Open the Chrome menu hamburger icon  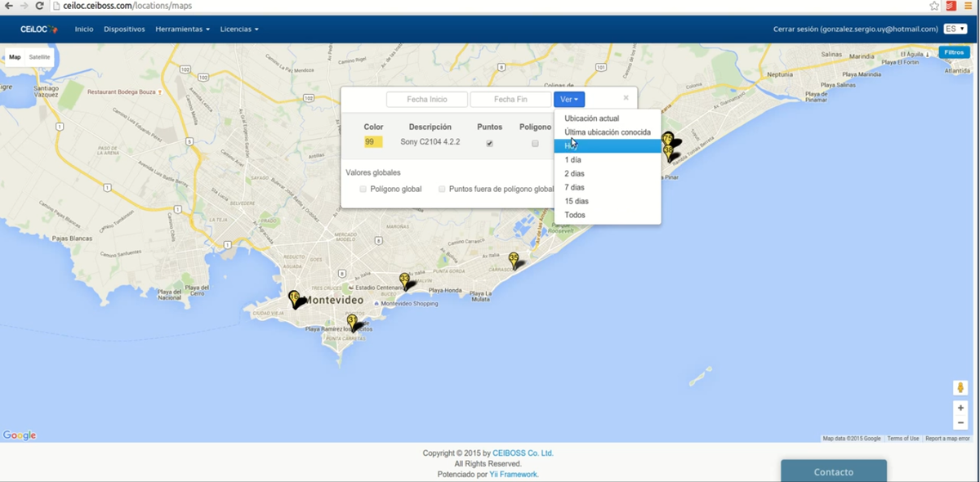click(968, 6)
